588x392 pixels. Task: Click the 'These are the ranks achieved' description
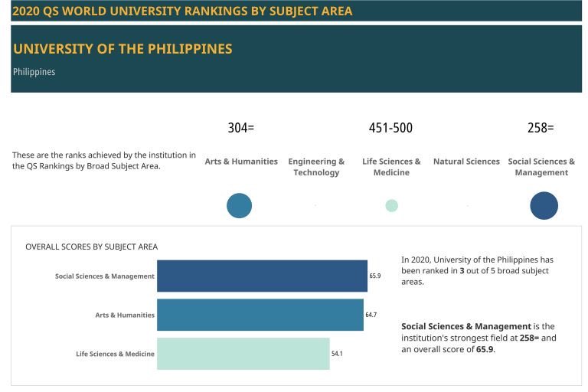[104, 160]
